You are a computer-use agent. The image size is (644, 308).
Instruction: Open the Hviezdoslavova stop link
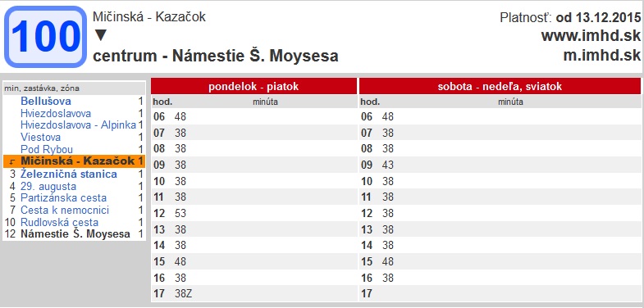[56, 114]
